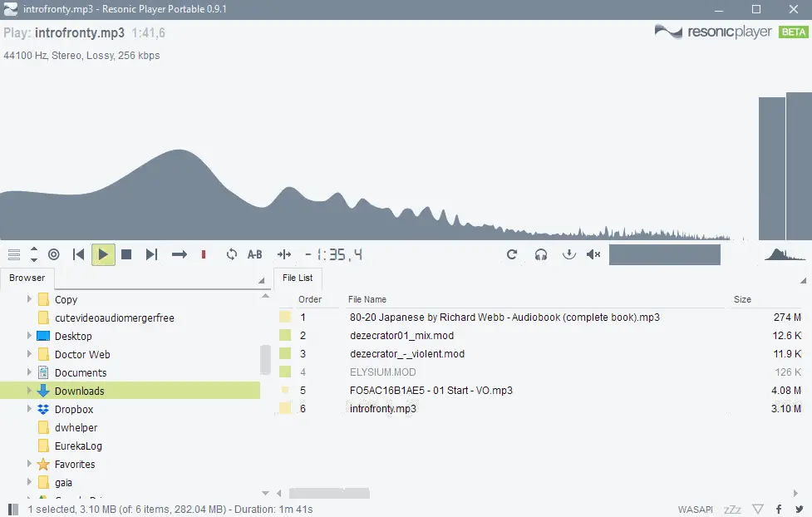Open the Twitter link icon
Image resolution: width=812 pixels, height=517 pixels.
(800, 510)
